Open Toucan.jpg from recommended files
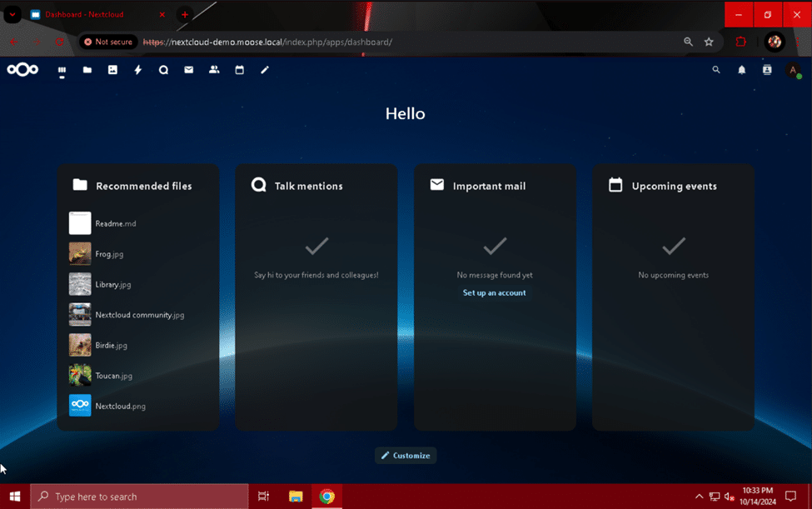The height and width of the screenshot is (509, 812). click(x=137, y=376)
